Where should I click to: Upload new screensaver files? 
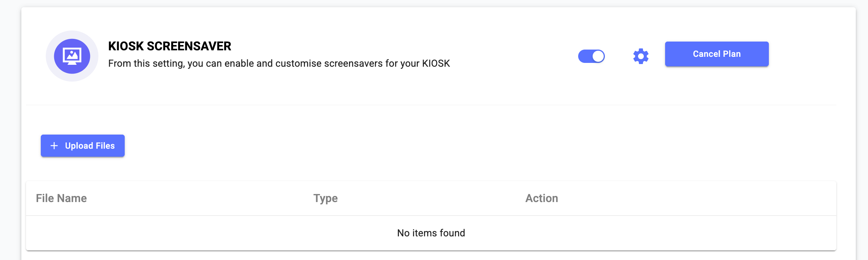click(83, 146)
